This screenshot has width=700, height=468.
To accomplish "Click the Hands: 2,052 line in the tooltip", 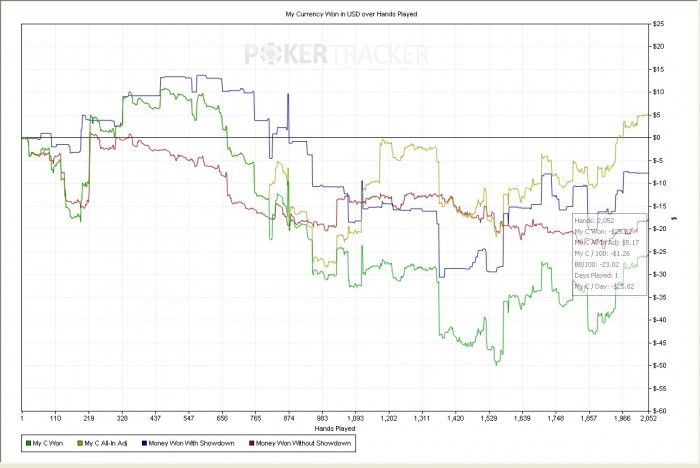I will pos(593,220).
